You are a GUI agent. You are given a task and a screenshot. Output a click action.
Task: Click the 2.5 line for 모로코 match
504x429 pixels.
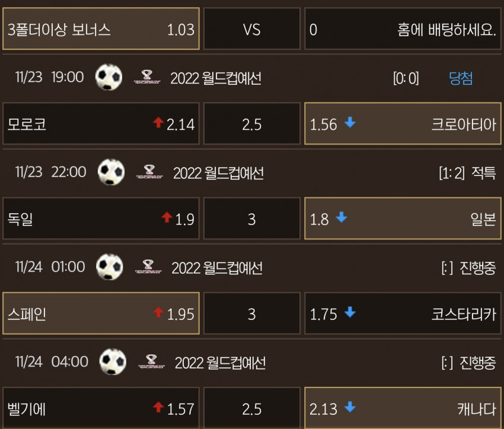252,124
